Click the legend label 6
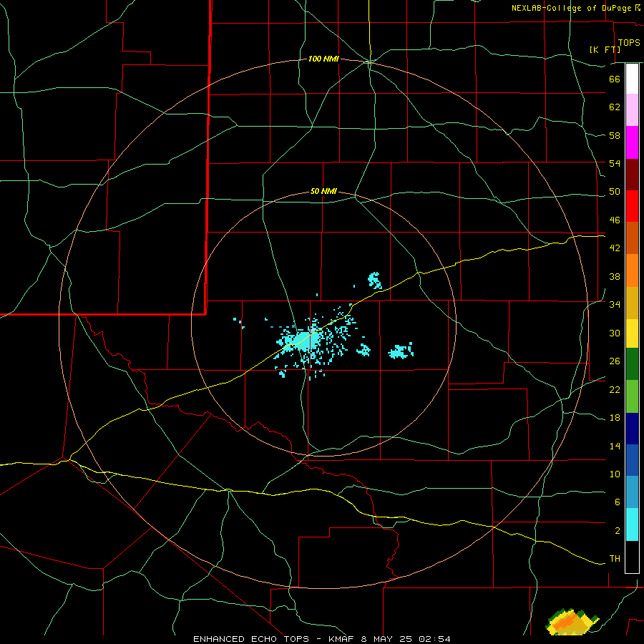Screen dimensions: 644x644 pos(617,502)
